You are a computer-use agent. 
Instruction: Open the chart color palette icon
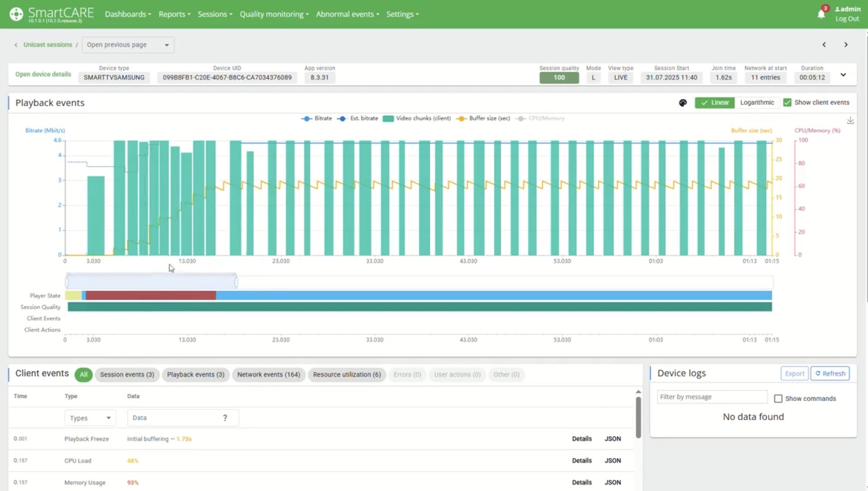683,103
